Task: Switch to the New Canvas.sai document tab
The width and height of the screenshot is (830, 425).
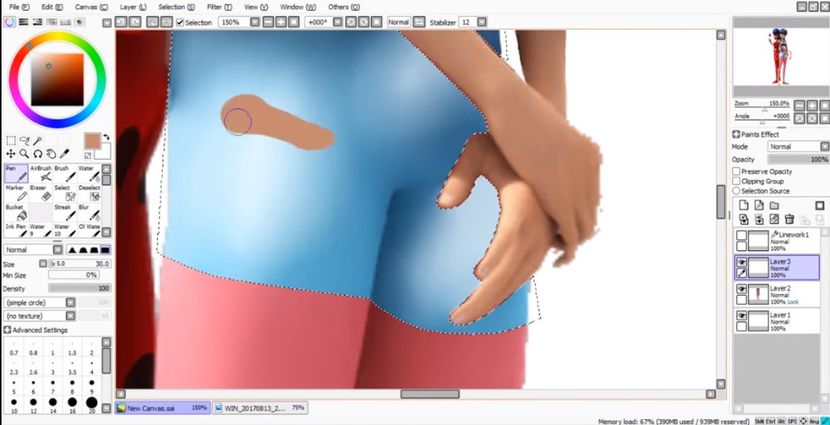Action: (x=162, y=408)
